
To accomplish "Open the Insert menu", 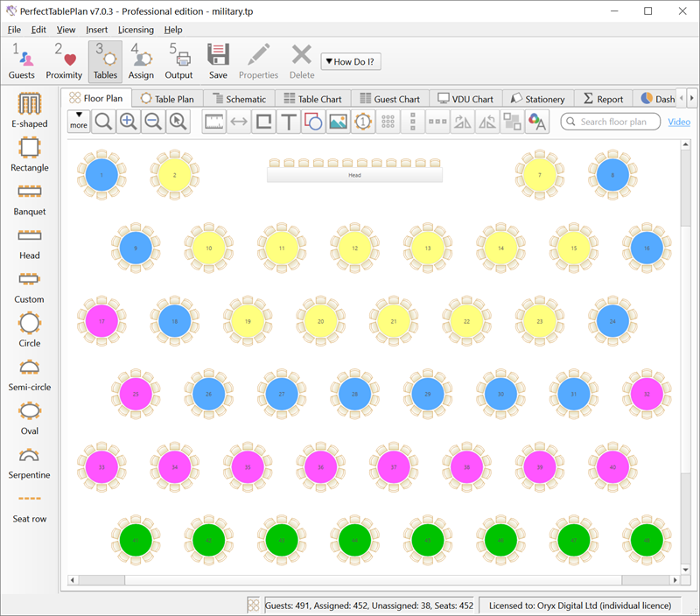I will pyautogui.click(x=97, y=30).
